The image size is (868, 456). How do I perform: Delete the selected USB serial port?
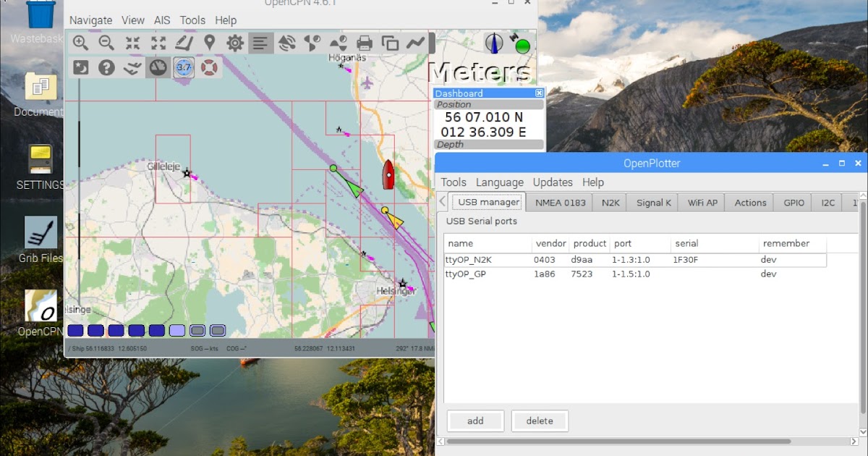tap(540, 421)
